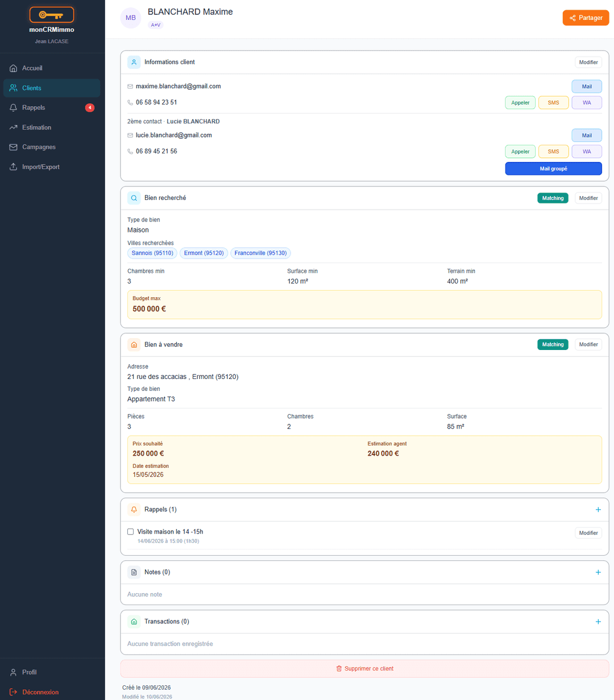
Task: Click SMS for 06 89 45 21 56
Action: point(554,152)
